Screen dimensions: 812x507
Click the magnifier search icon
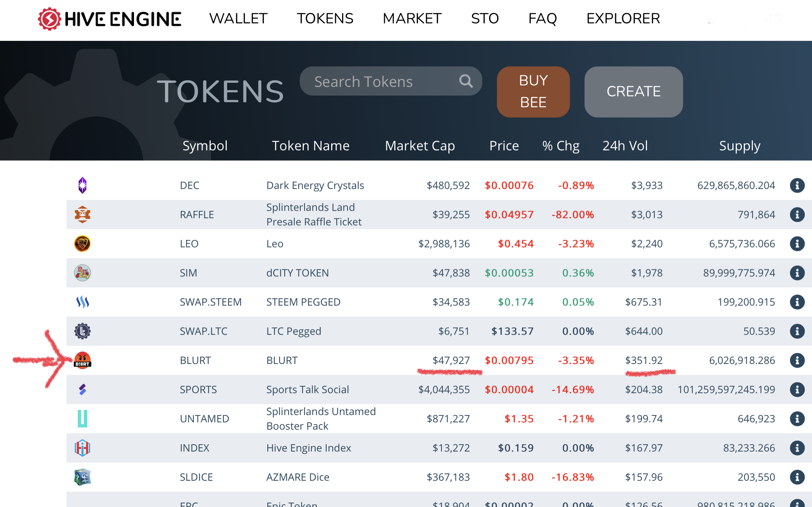[x=466, y=81]
